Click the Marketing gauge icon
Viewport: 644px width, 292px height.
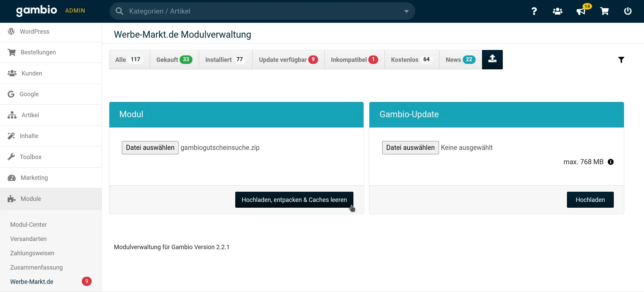12,178
